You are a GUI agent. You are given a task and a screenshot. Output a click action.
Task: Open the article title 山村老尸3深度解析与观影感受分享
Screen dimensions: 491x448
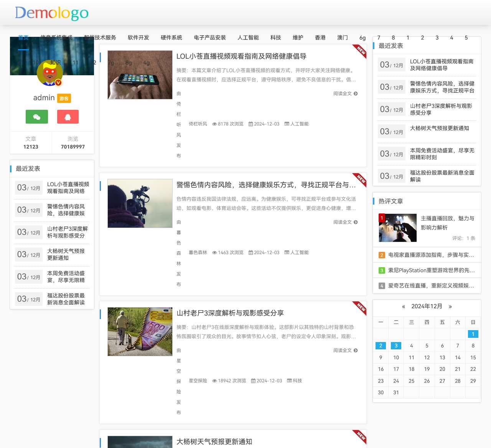[x=230, y=313]
